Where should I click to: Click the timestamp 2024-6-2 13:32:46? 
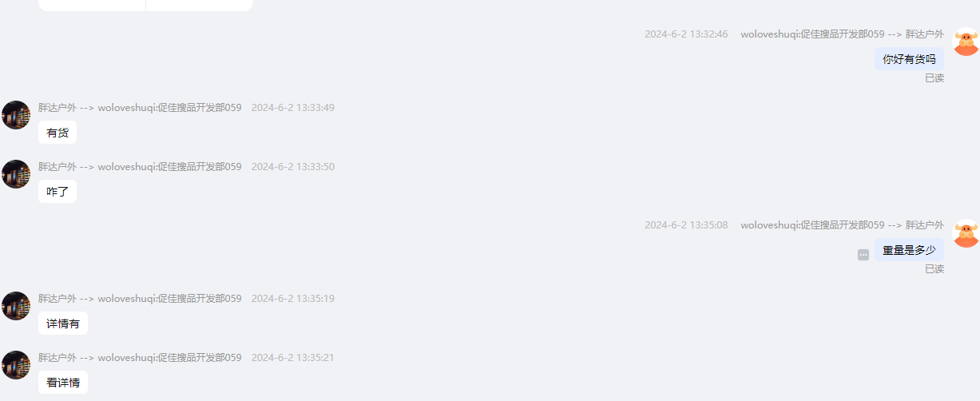(x=686, y=34)
